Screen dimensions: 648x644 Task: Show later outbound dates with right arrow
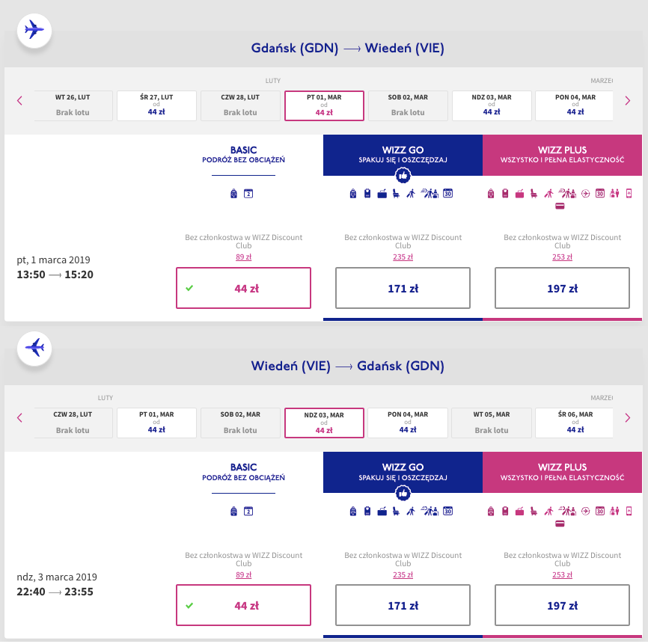pos(627,100)
